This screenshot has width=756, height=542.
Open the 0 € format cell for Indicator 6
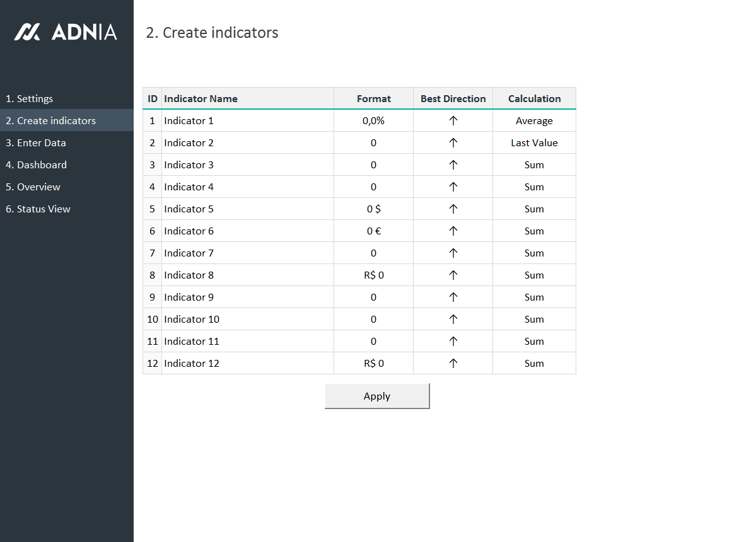(x=373, y=231)
